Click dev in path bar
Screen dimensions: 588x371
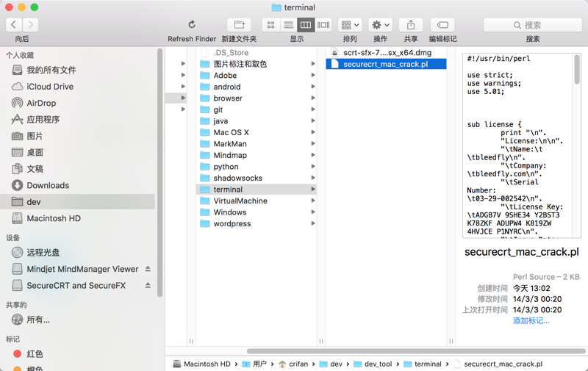coord(331,364)
